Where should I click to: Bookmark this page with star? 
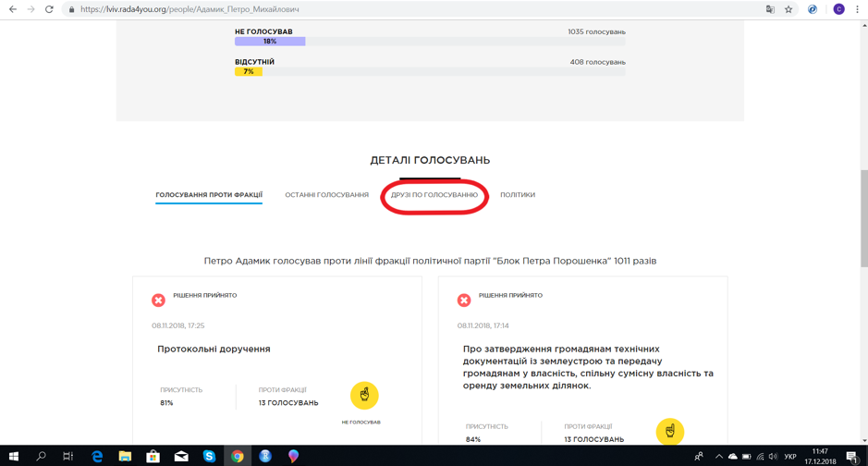[789, 9]
